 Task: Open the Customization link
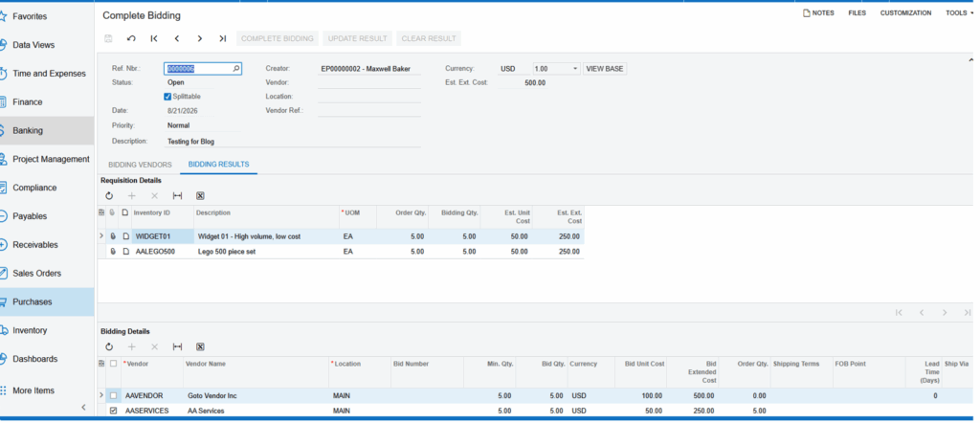tap(905, 13)
